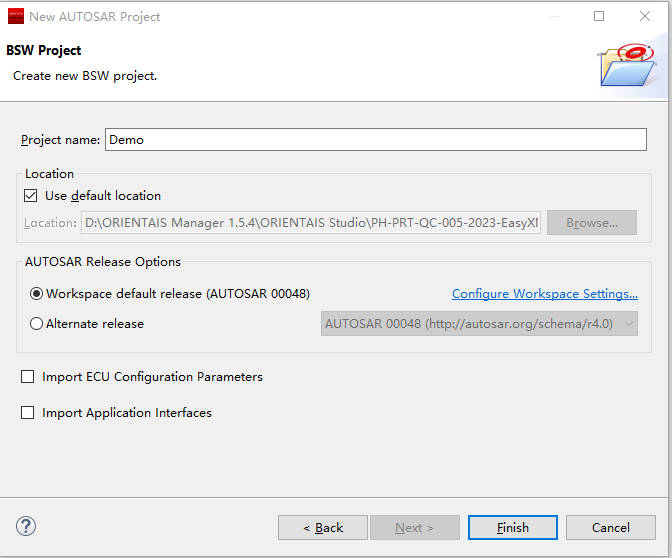This screenshot has width=672, height=558.
Task: Click the disabled Next button
Action: click(414, 527)
